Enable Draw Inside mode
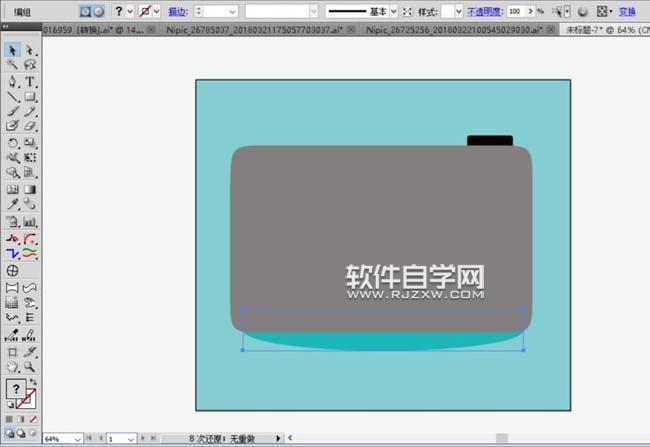 (33, 434)
